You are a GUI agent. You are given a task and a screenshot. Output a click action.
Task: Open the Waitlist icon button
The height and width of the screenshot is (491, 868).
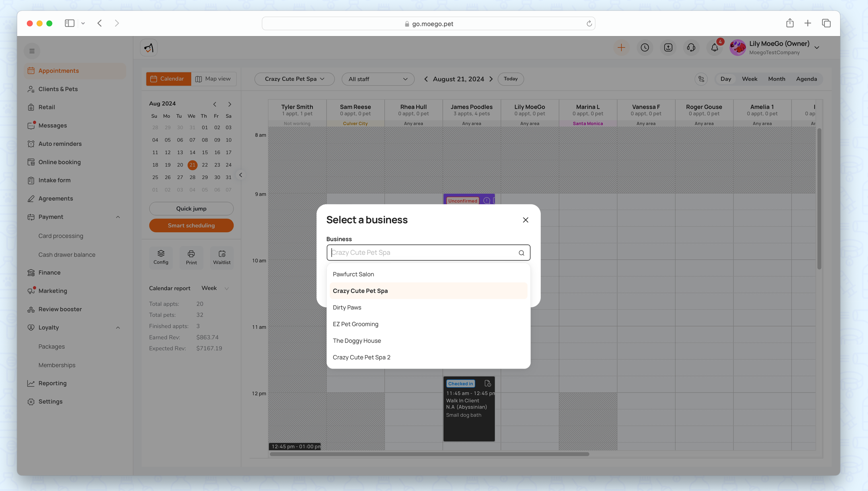coord(222,257)
